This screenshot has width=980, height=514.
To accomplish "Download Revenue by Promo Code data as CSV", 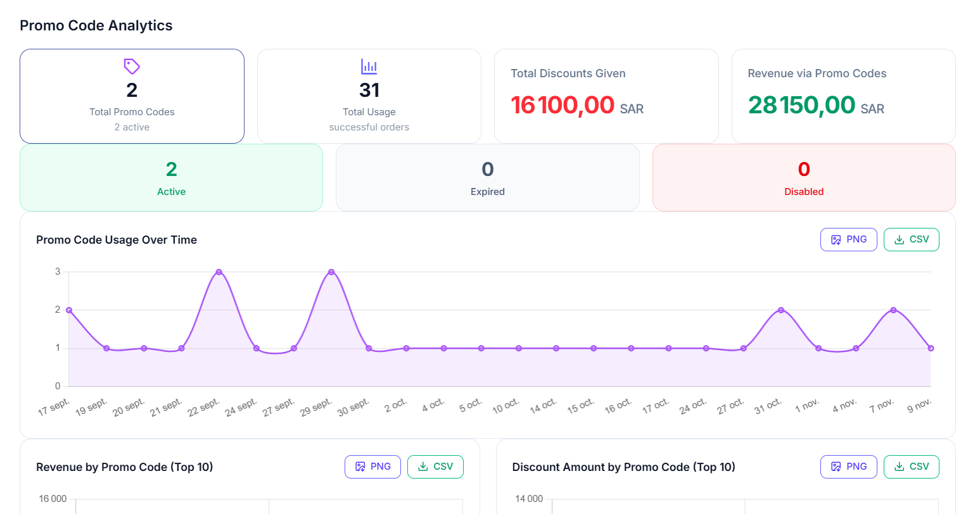I will (x=435, y=467).
